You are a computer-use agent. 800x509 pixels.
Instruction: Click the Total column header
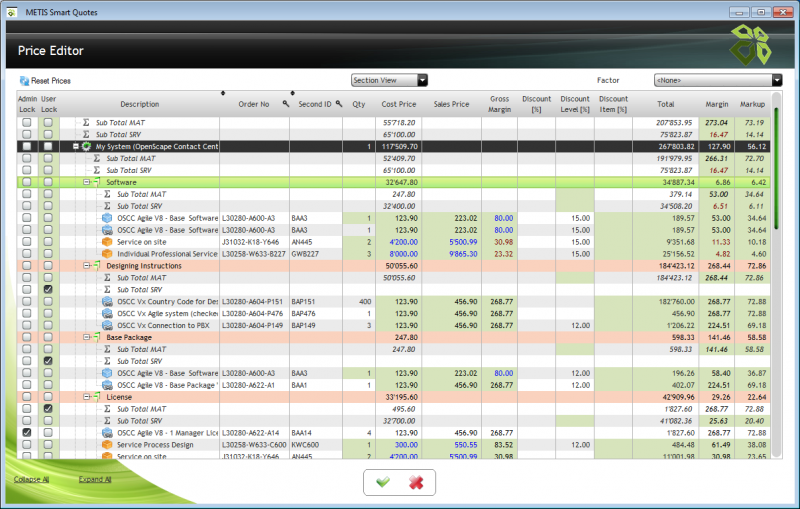point(665,104)
